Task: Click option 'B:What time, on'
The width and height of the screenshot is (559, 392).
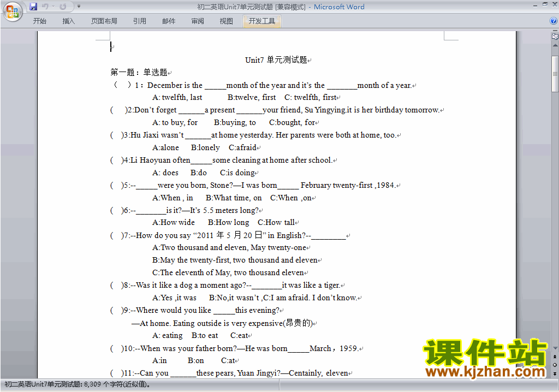Action: tap(234, 198)
